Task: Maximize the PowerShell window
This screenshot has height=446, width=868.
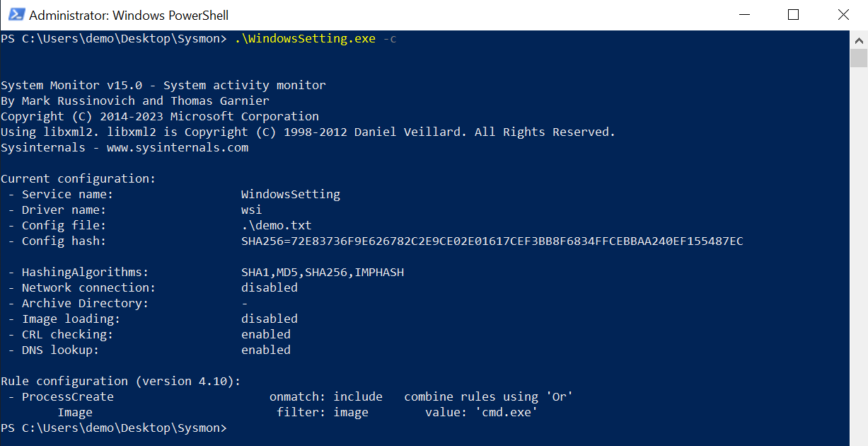Action: (793, 15)
